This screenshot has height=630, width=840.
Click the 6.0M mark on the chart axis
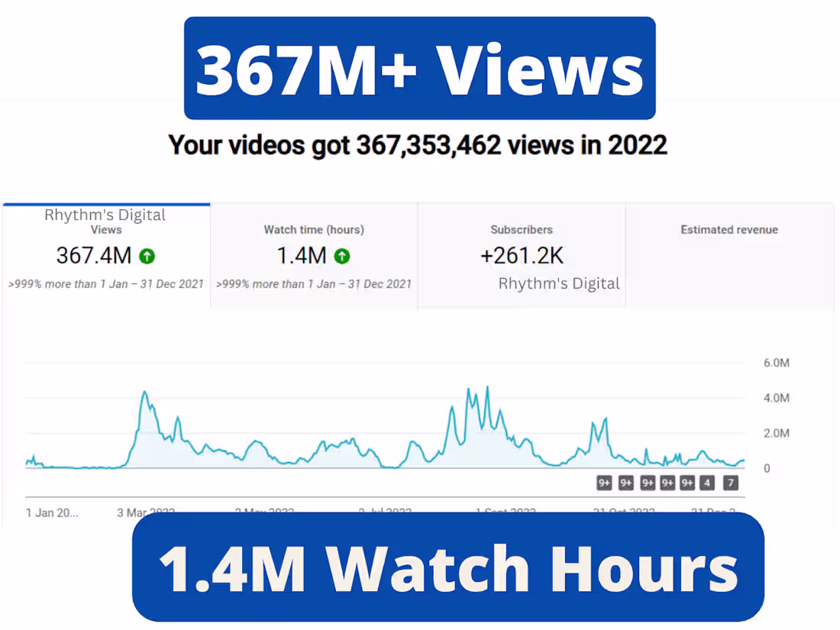775,363
